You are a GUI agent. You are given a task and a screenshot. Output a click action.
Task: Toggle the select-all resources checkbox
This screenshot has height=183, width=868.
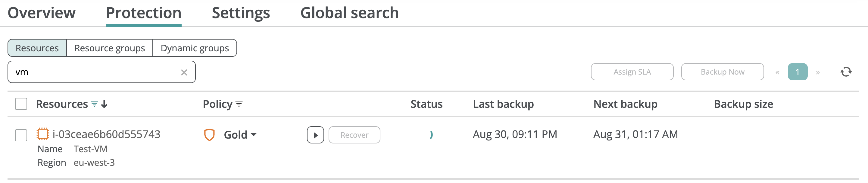(21, 104)
